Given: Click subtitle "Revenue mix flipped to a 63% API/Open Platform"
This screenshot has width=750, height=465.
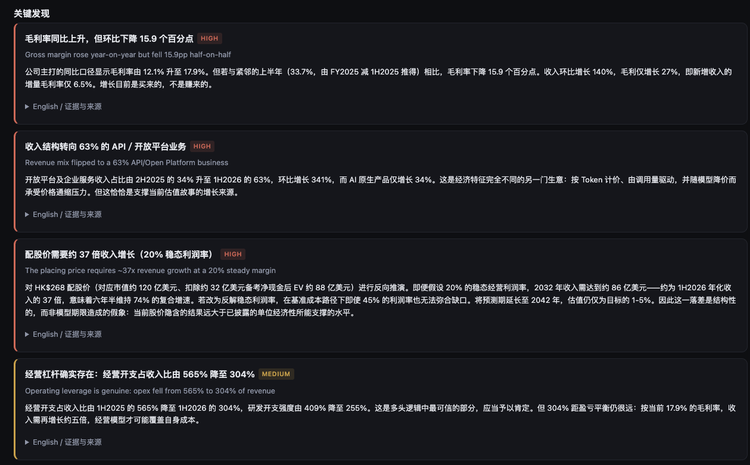Looking at the screenshot, I should (126, 163).
